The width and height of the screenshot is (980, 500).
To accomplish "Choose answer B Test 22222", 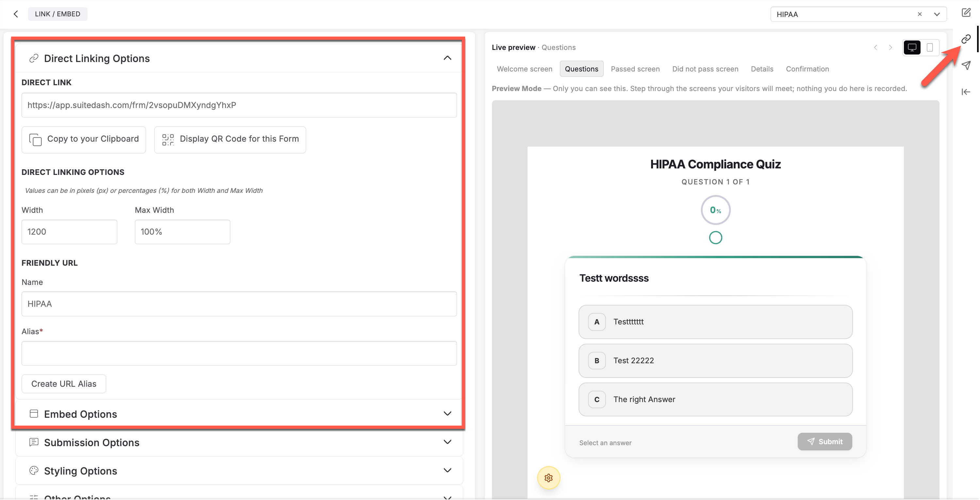I will (715, 360).
